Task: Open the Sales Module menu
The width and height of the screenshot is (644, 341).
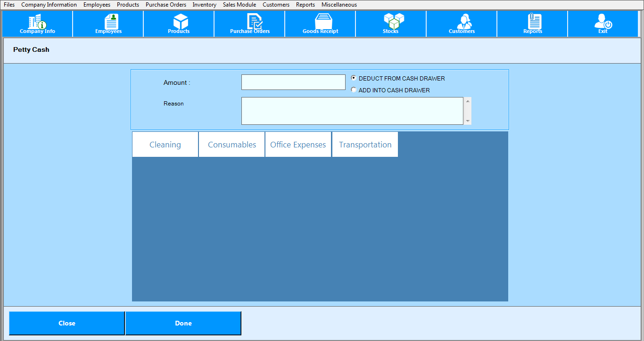Action: pyautogui.click(x=239, y=5)
